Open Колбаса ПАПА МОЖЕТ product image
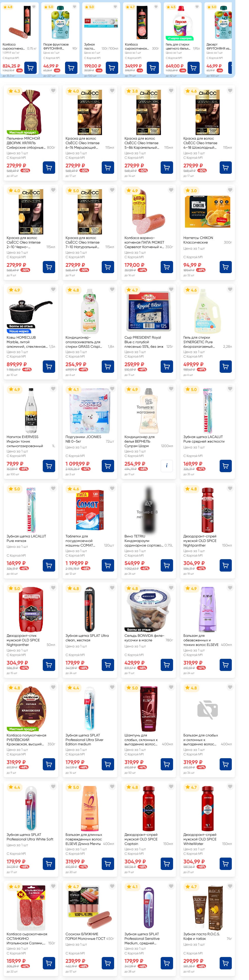Image resolution: width=249 pixels, height=980 pixels. pyautogui.click(x=149, y=211)
